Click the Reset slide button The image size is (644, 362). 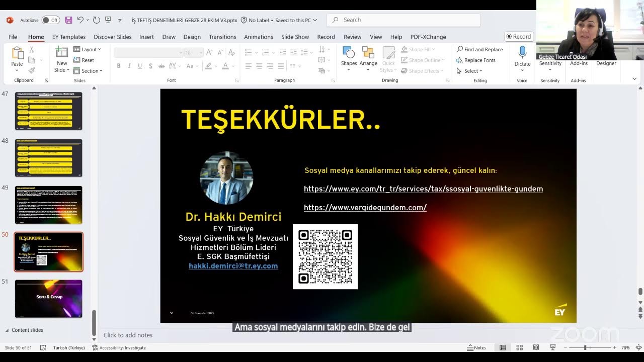[84, 60]
